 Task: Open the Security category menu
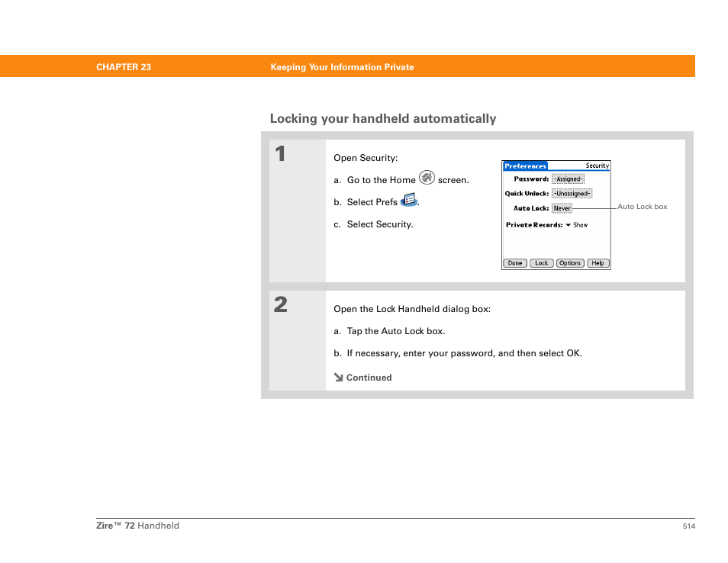point(597,166)
